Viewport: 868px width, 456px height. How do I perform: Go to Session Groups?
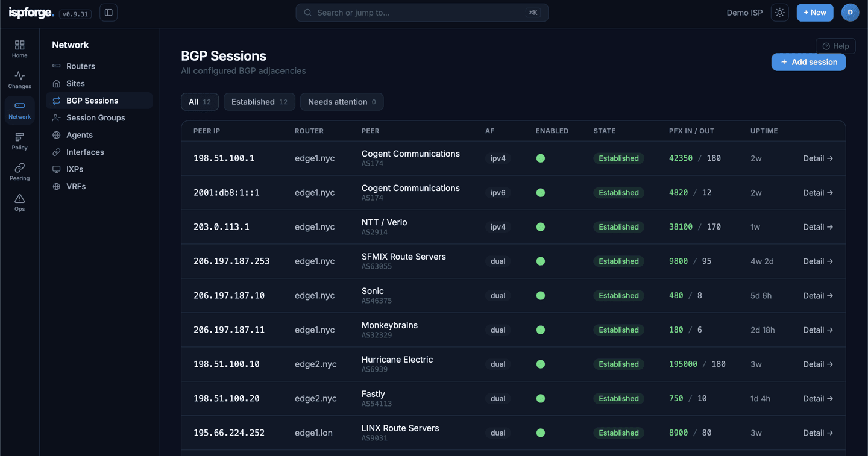99,117
